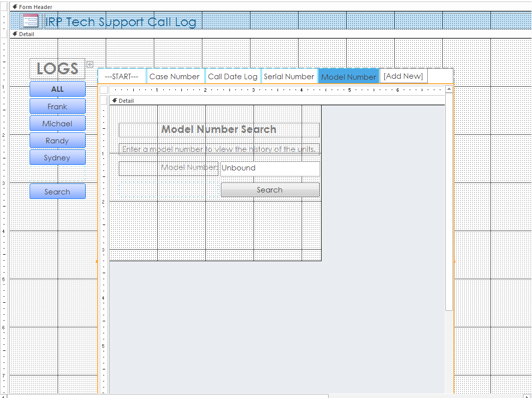
Task: Select the Michael button
Action: pos(57,123)
